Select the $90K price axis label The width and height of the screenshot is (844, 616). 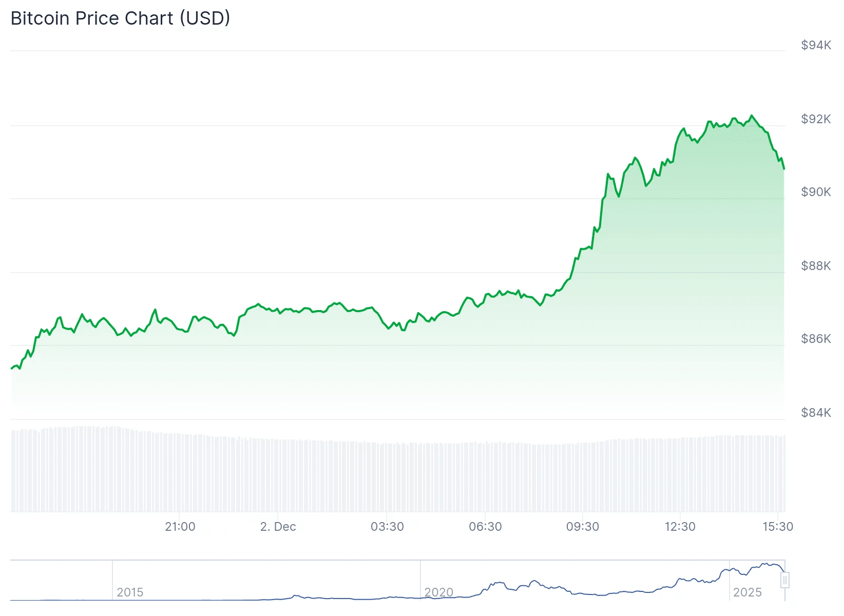[x=816, y=192]
